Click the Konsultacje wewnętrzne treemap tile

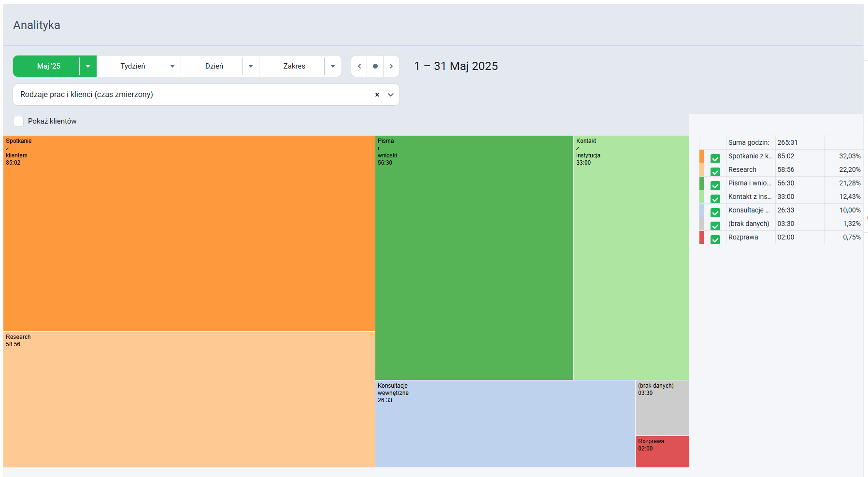click(505, 424)
